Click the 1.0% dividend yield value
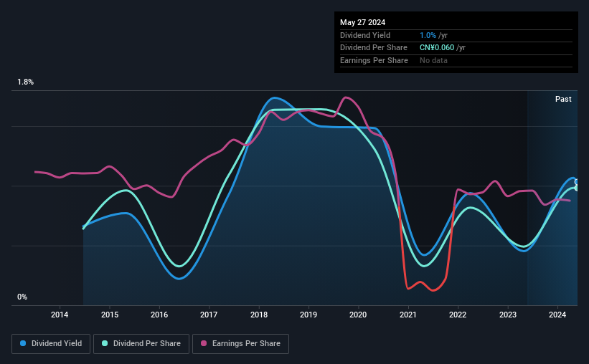Image resolution: width=589 pixels, height=364 pixels. pyautogui.click(x=428, y=35)
